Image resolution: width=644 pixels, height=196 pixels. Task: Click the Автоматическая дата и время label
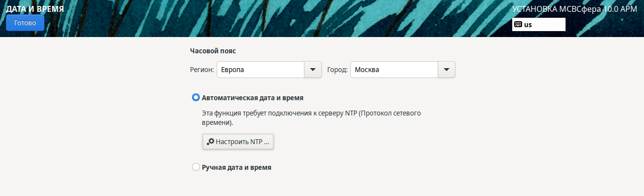click(x=253, y=98)
